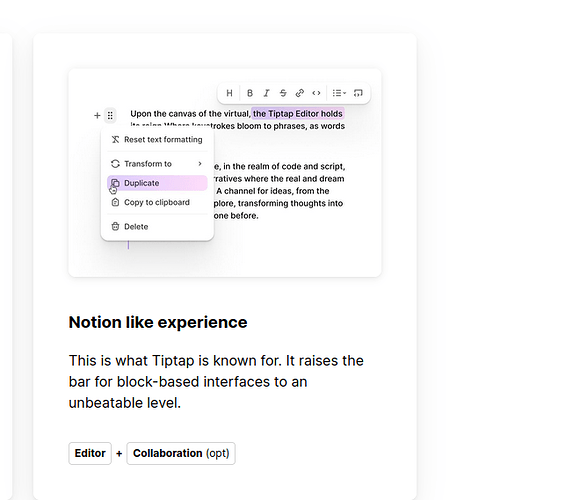Delete the block with the trash option
586x500 pixels.
pyautogui.click(x=157, y=226)
